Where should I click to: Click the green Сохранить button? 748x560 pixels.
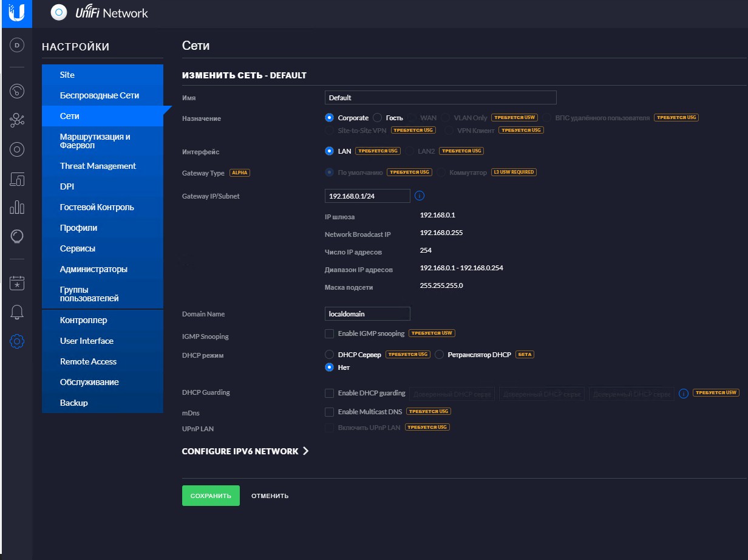tap(211, 496)
